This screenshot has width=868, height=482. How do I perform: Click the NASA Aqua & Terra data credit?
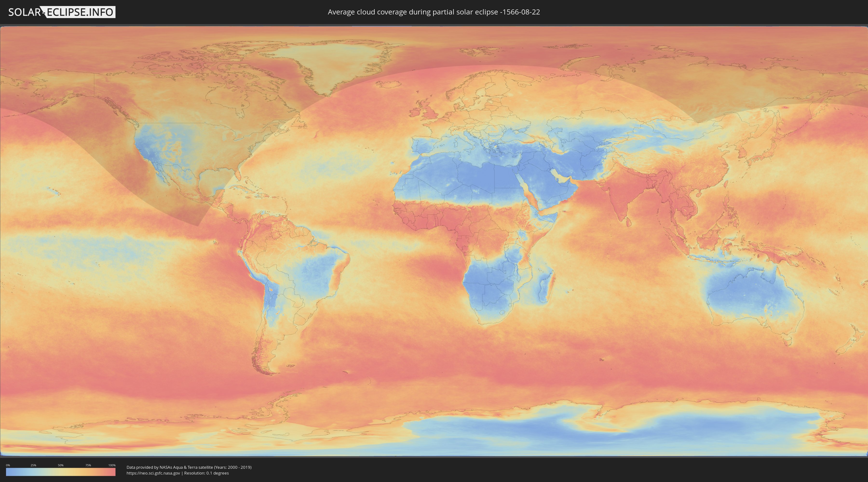click(189, 467)
